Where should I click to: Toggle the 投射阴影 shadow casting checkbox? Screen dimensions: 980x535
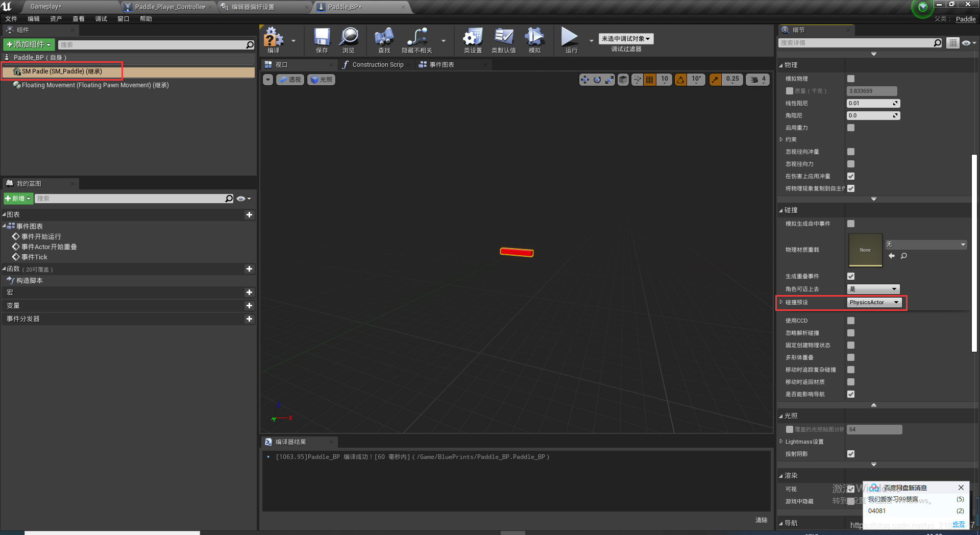pyautogui.click(x=850, y=454)
